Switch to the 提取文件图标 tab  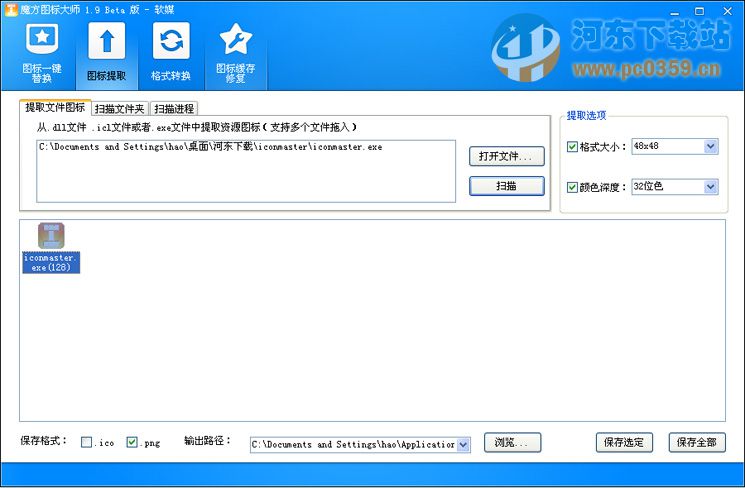[55, 107]
